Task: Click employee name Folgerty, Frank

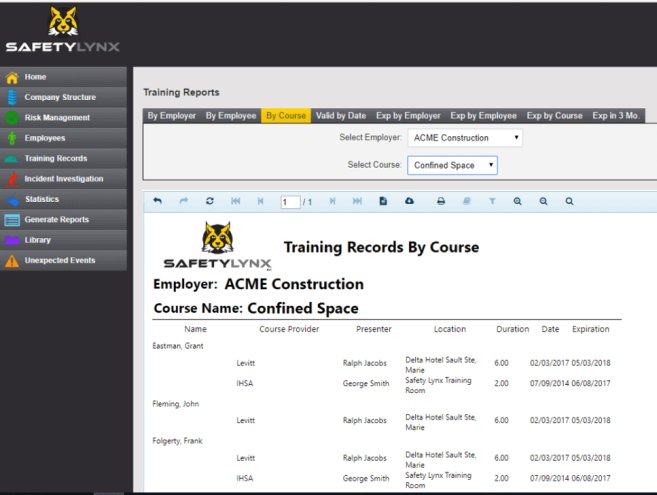Action: pyautogui.click(x=177, y=441)
